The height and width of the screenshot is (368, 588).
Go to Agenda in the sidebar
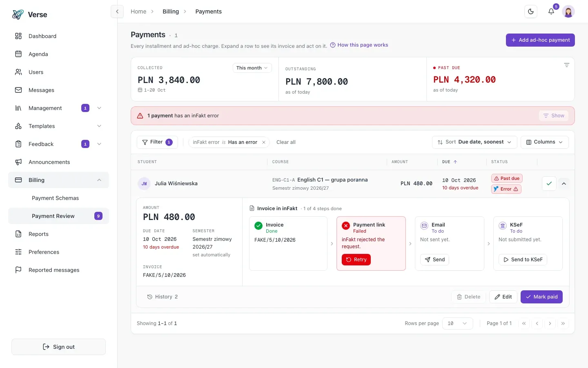click(x=58, y=54)
